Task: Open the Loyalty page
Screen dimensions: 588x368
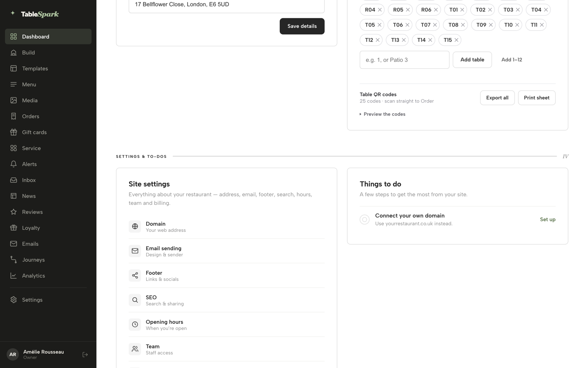Action: pos(48,228)
